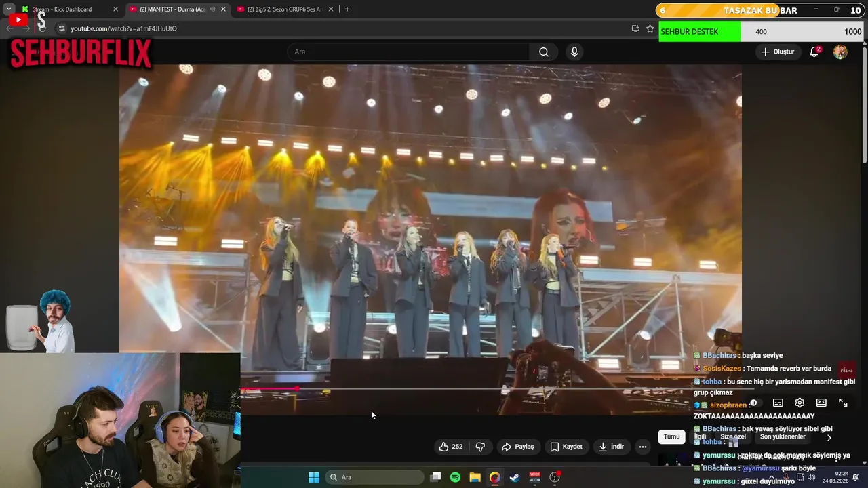The width and height of the screenshot is (868, 488).
Task: Open Spotify from the taskbar
Action: pos(455,477)
